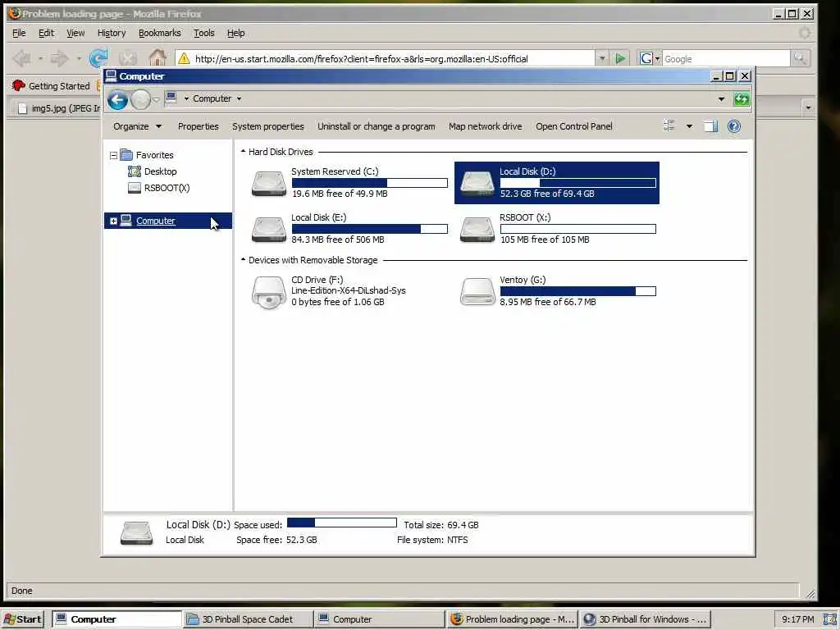The height and width of the screenshot is (630, 840).
Task: Expand dropdown arrow after Computer breadcrumb
Action: [x=239, y=99]
